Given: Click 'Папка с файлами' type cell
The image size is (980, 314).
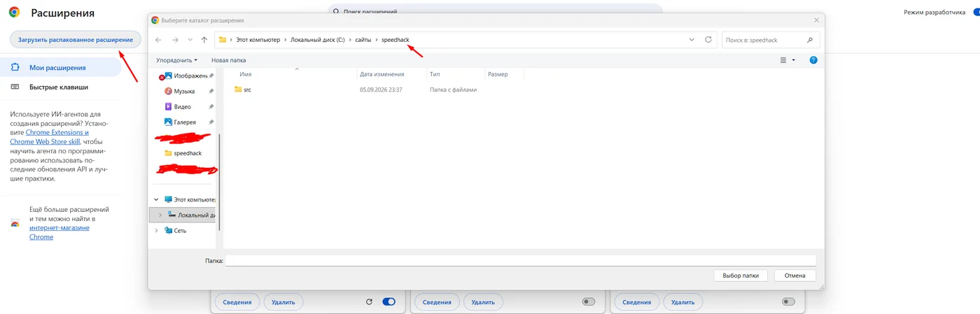Looking at the screenshot, I should (453, 90).
